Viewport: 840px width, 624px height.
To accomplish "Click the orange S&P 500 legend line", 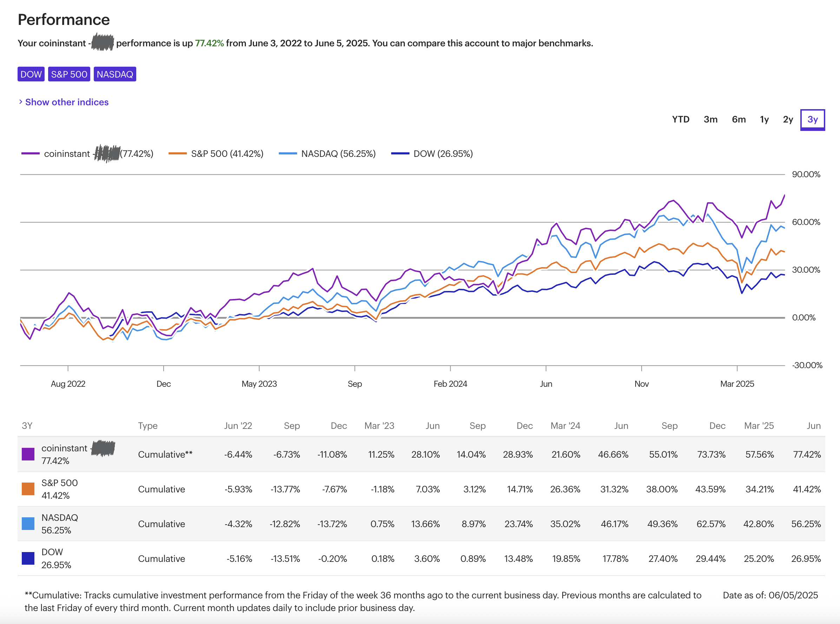I will pyautogui.click(x=178, y=154).
